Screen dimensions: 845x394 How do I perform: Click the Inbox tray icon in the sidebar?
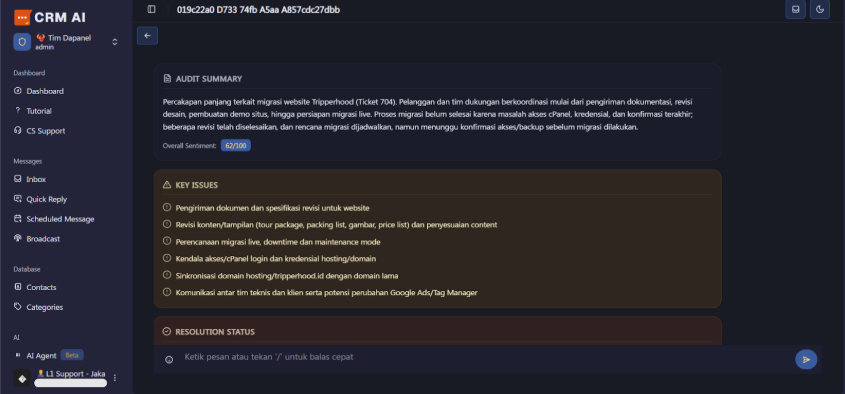(x=18, y=179)
